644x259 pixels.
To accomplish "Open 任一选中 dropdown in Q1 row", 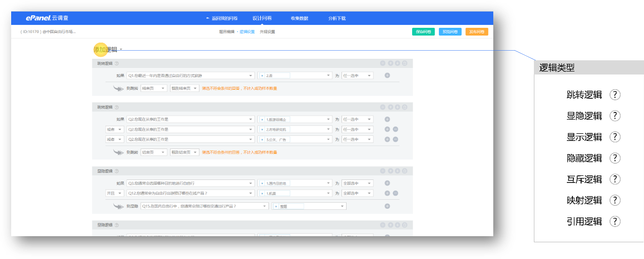I will (x=357, y=76).
